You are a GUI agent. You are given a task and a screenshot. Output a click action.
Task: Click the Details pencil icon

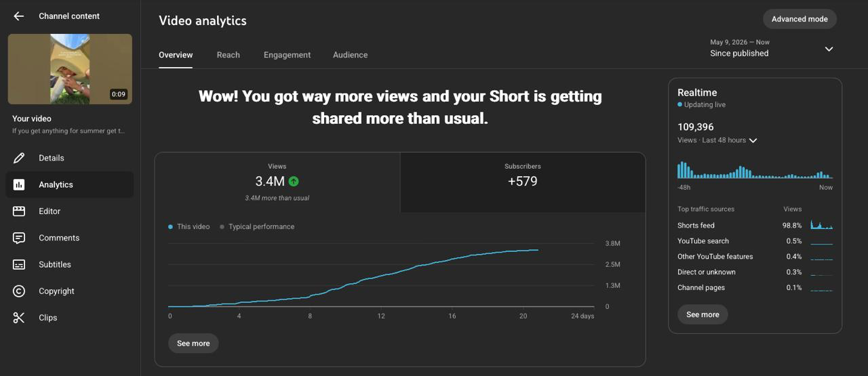coord(19,158)
